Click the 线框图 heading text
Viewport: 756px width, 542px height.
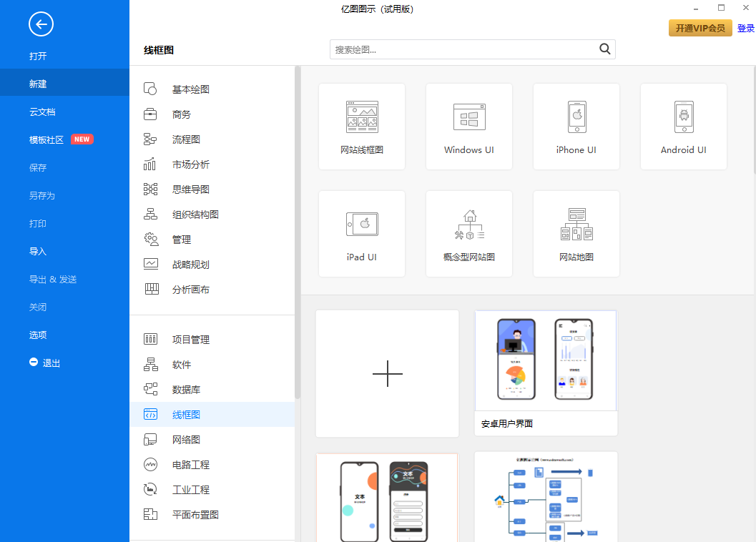[x=159, y=50]
